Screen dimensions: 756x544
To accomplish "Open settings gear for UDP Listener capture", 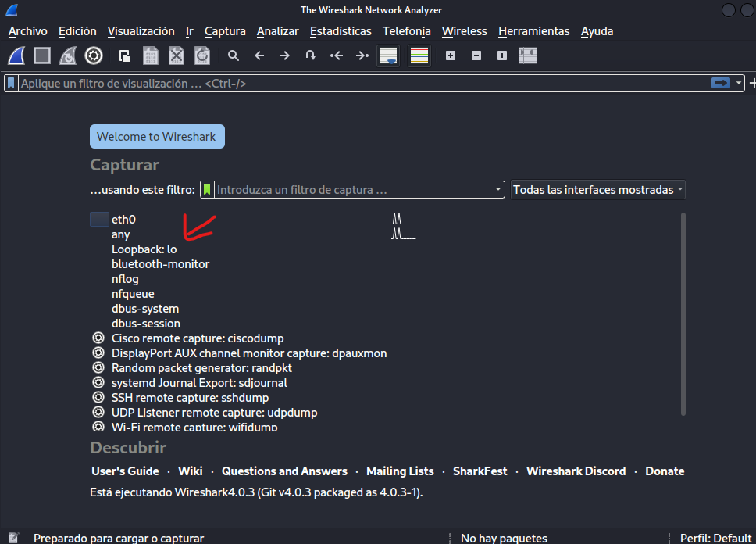I will [x=98, y=412].
